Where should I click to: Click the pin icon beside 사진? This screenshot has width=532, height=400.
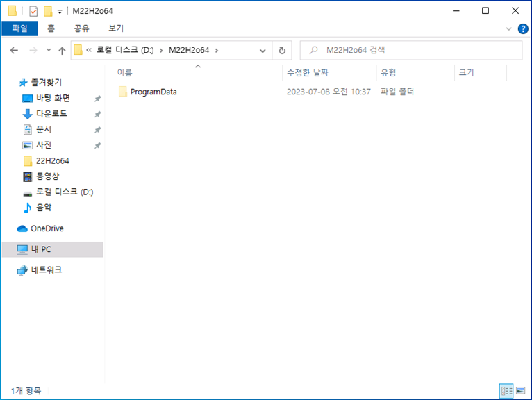point(98,145)
